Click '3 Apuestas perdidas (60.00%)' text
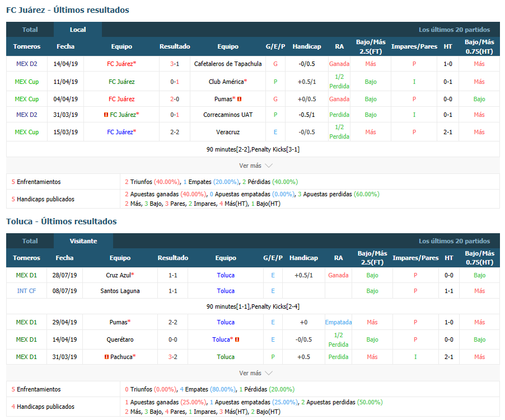This screenshot has width=505, height=420. tap(339, 194)
